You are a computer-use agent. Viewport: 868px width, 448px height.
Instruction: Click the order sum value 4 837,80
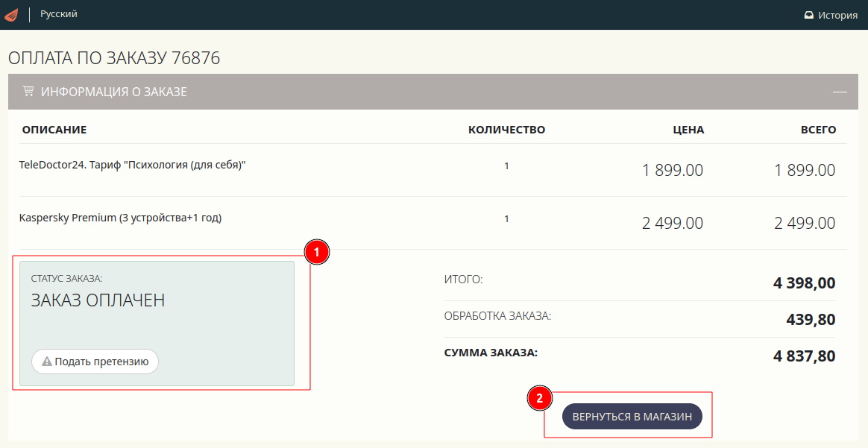804,356
